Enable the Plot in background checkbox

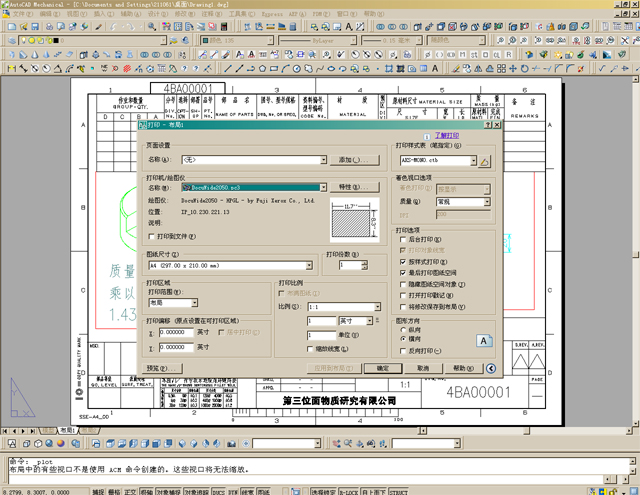tap(403, 240)
